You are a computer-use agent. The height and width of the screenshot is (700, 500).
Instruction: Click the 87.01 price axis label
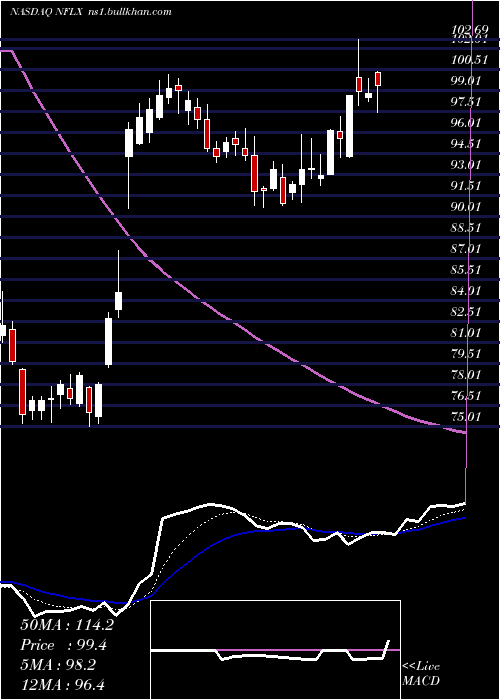[467, 249]
